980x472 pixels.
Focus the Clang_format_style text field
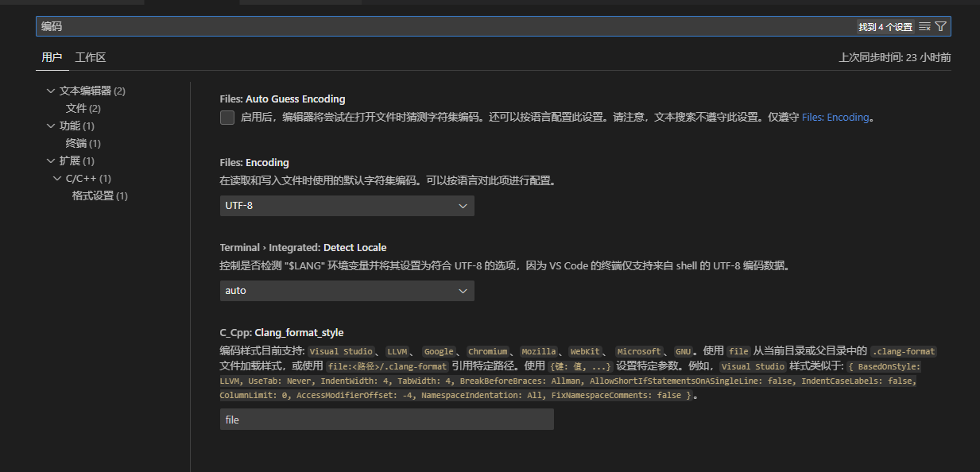(x=386, y=420)
